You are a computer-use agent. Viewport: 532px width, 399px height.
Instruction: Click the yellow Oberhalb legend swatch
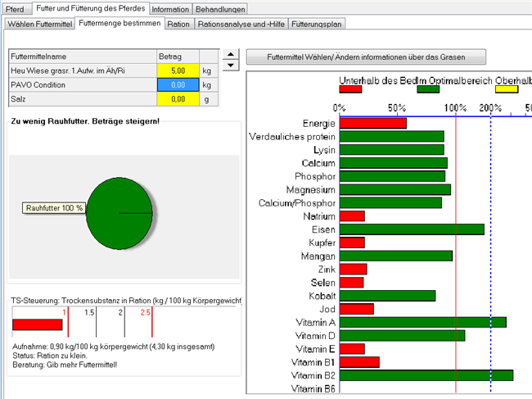click(507, 89)
